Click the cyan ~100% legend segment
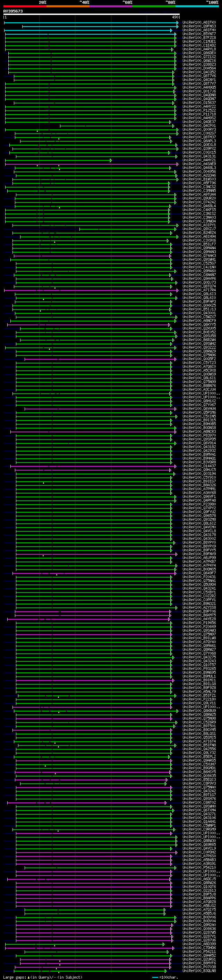222x980 pixels. coord(197,6)
